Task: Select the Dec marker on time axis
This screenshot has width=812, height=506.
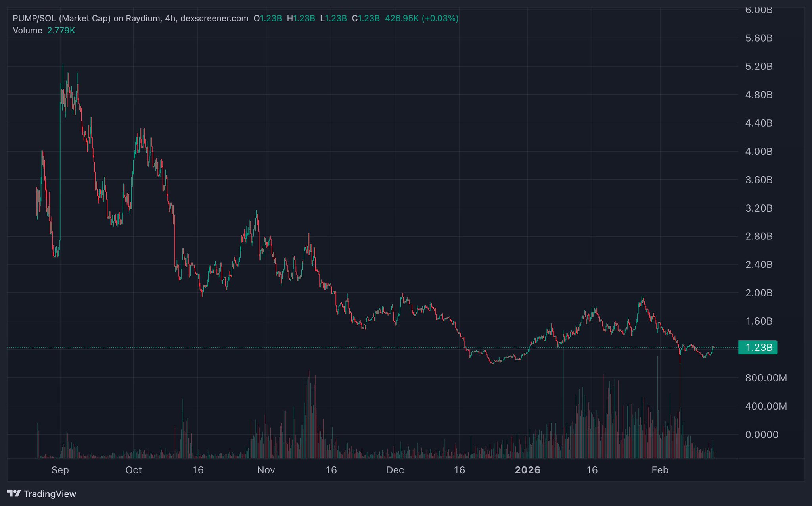Action: [395, 470]
